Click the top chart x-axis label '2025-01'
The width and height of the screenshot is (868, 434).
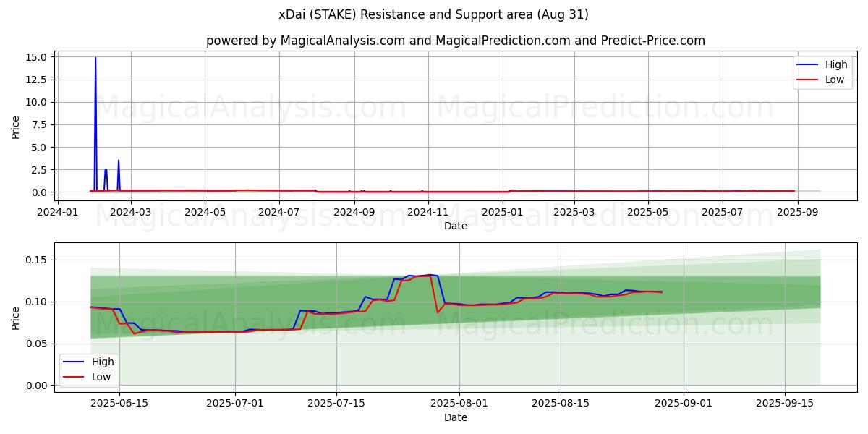point(501,212)
